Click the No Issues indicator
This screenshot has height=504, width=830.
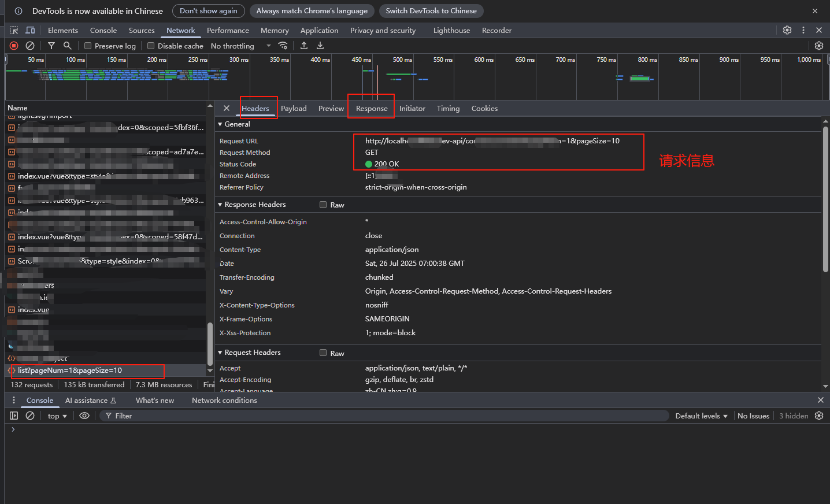point(753,416)
